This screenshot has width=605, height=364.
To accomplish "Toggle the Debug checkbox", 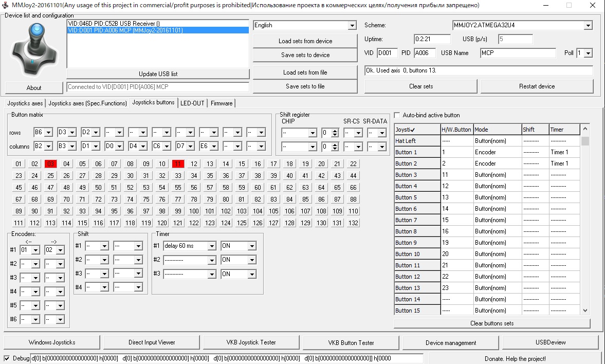I will pos(7,358).
